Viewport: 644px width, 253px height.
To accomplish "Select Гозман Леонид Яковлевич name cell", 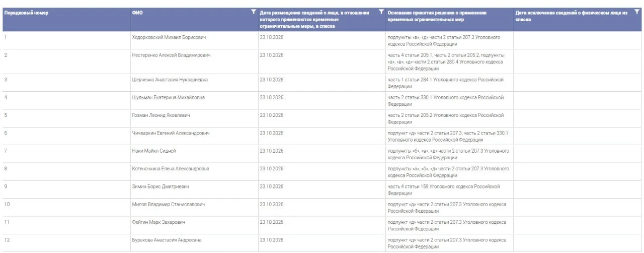I will [194, 118].
